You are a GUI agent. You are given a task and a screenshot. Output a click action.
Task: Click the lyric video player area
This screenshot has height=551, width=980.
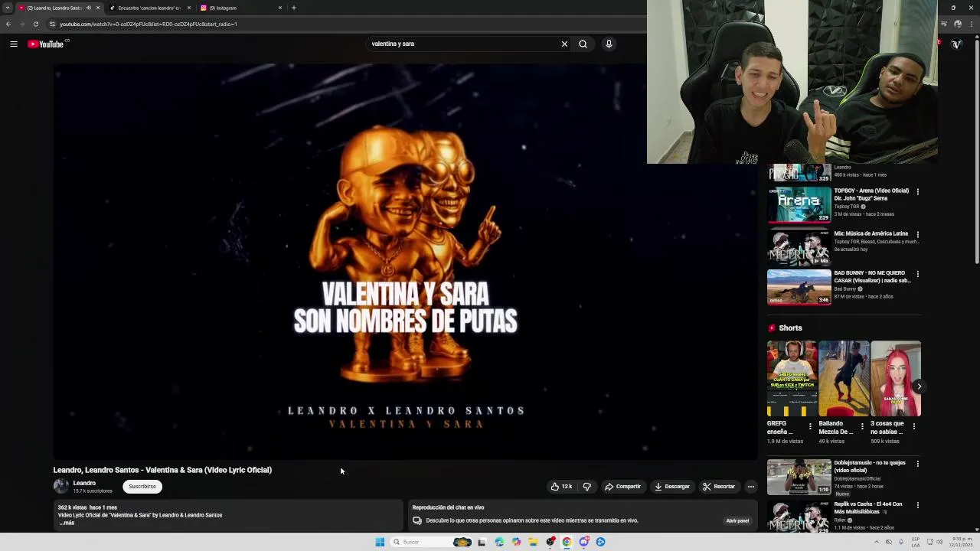tap(405, 261)
